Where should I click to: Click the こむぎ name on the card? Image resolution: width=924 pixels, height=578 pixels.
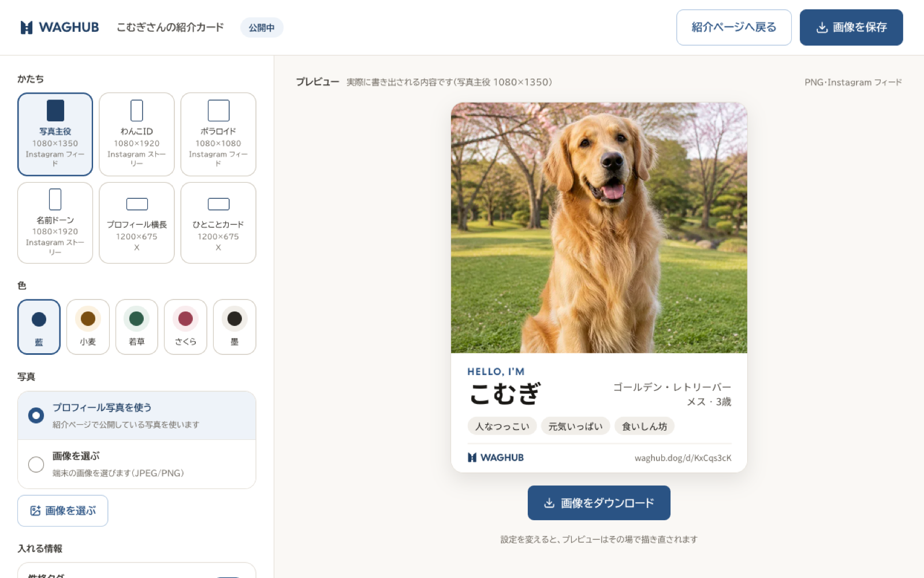coord(504,394)
